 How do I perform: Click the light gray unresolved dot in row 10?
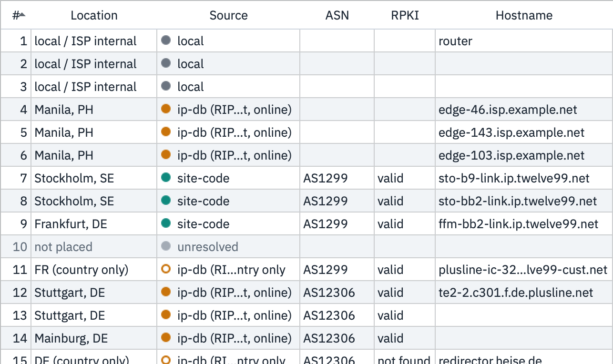tap(166, 246)
